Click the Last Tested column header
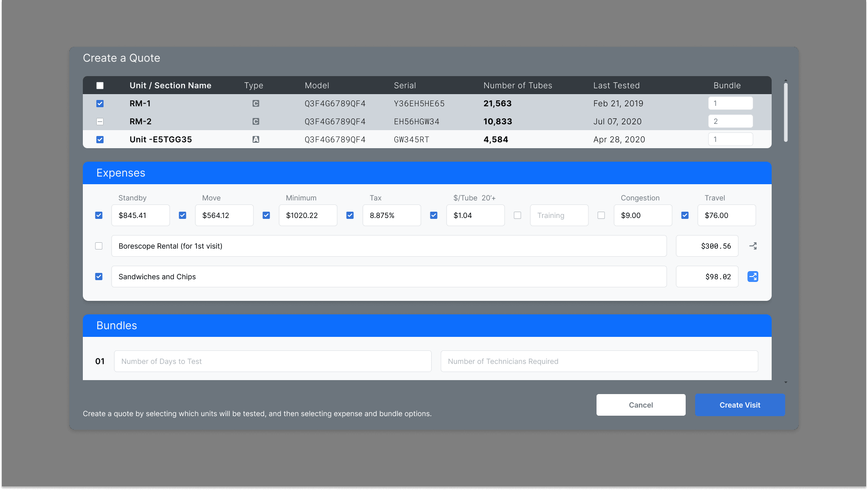Viewport: 868px width, 490px height. tap(616, 86)
